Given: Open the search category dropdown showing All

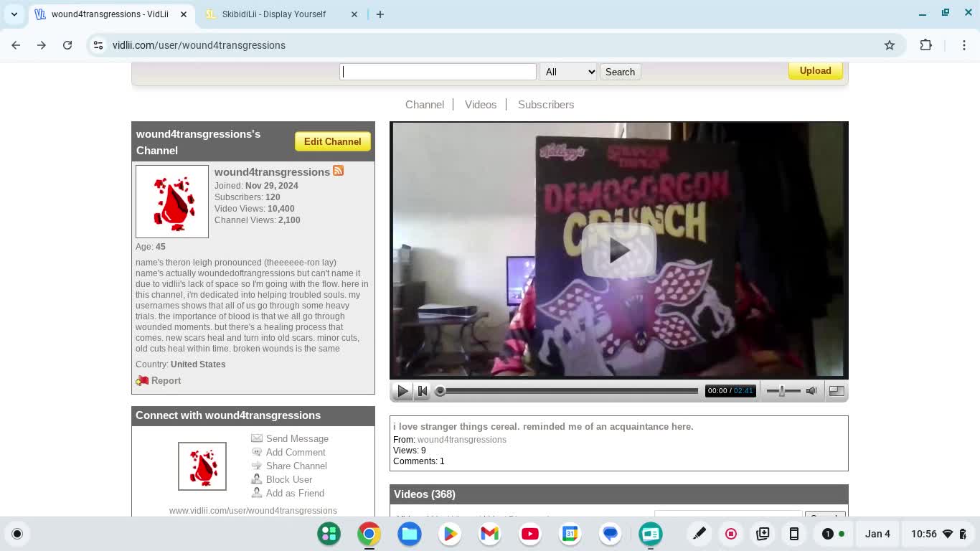Looking at the screenshot, I should click(568, 72).
